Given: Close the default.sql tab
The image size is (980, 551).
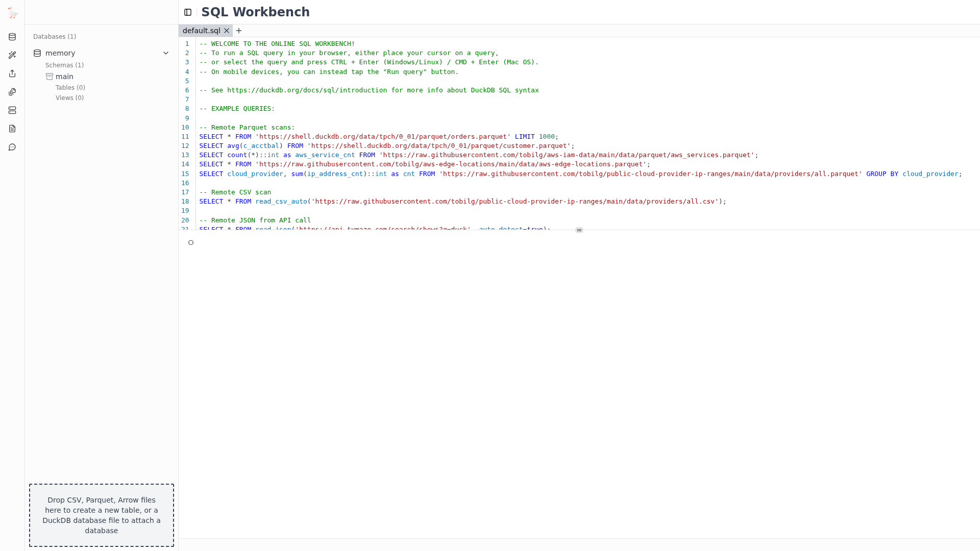Looking at the screenshot, I should [x=227, y=31].
